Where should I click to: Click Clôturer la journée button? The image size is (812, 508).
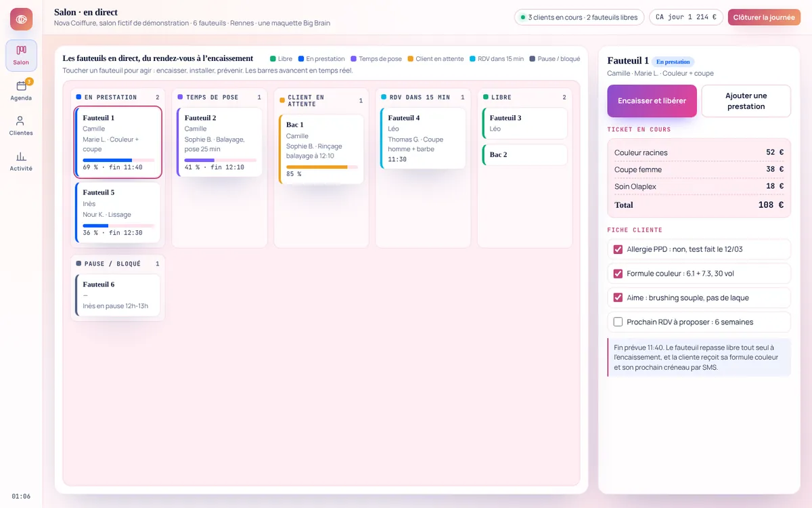tap(764, 18)
